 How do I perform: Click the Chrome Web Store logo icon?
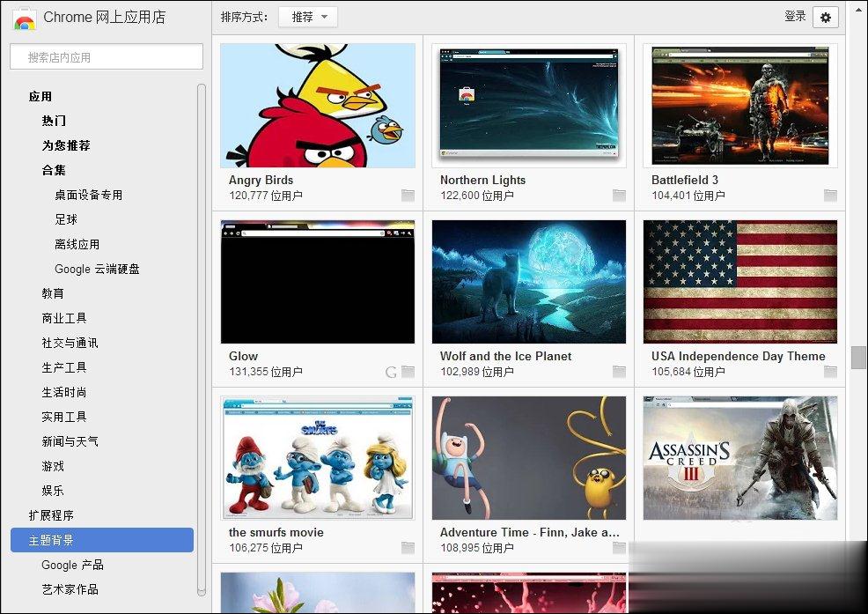point(25,18)
